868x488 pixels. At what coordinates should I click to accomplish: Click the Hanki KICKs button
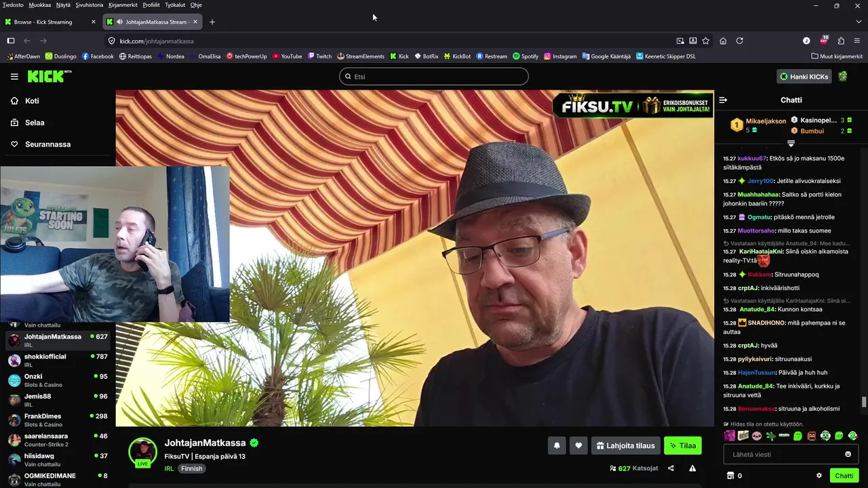click(804, 77)
